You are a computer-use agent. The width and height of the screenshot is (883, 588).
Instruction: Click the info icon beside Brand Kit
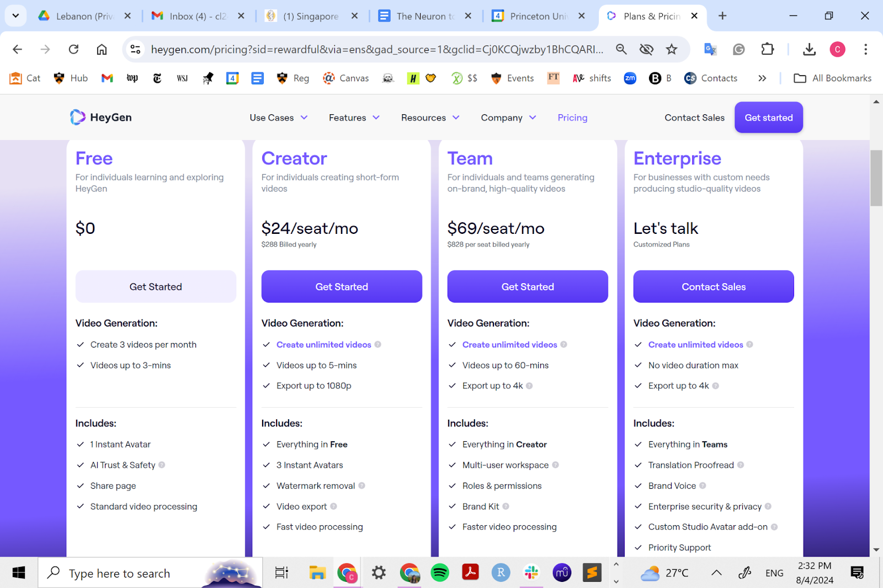(506, 506)
